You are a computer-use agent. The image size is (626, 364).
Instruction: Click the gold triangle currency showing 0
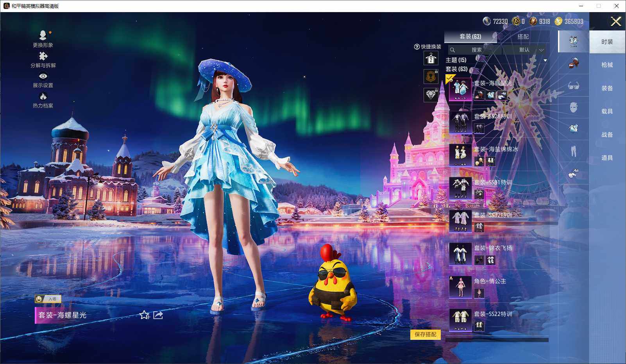pos(516,21)
